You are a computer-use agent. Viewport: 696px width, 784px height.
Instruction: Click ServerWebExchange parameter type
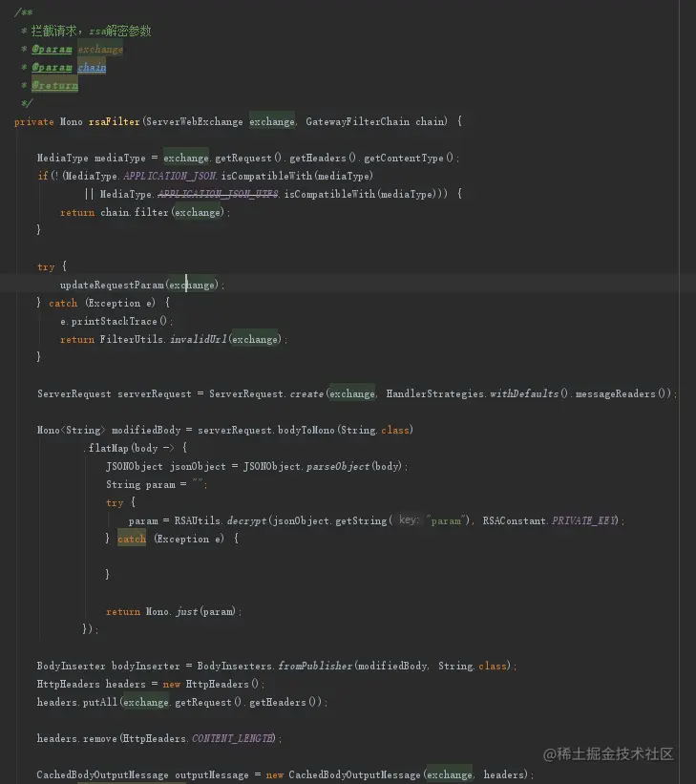tap(195, 121)
